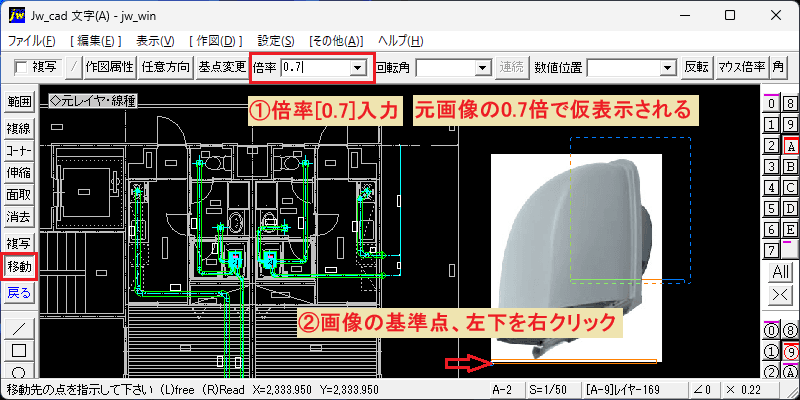
Task: Open the 回転角 dropdown list
Action: tap(481, 67)
